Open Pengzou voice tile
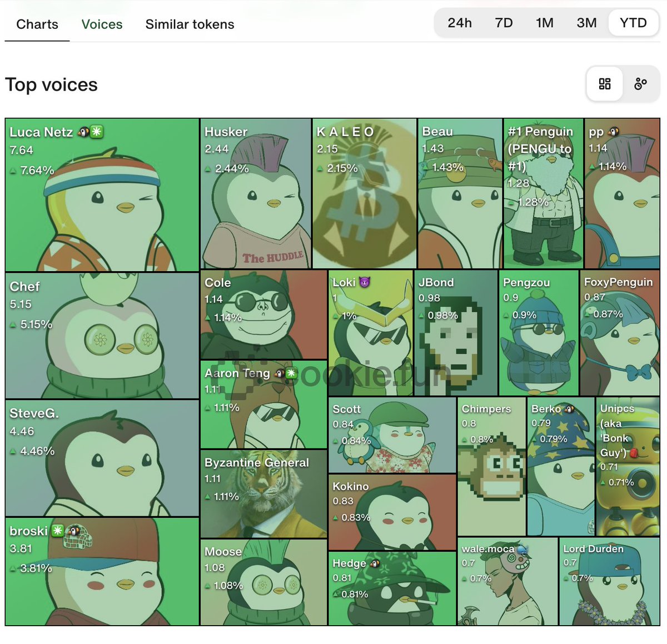 (539, 333)
